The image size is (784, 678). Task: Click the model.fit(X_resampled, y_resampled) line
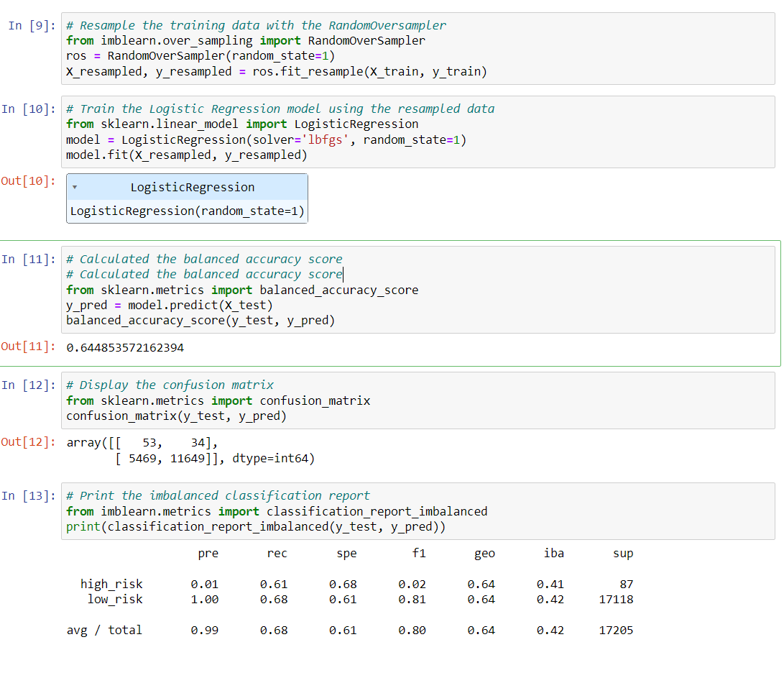187,155
